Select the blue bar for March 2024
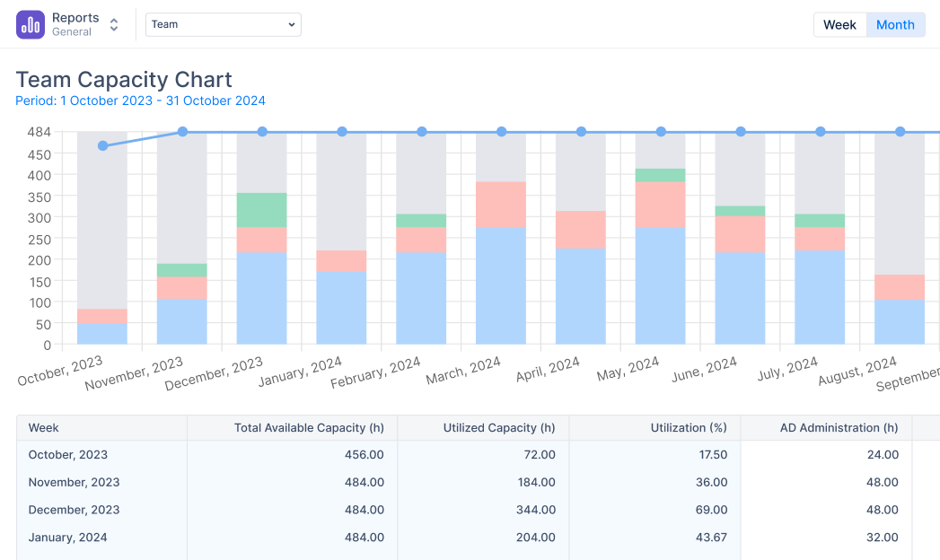 pos(501,287)
